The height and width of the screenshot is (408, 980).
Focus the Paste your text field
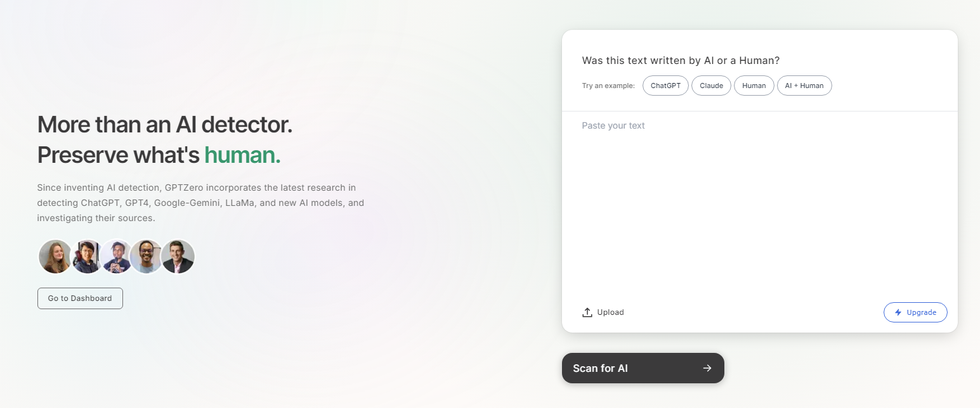coord(760,203)
